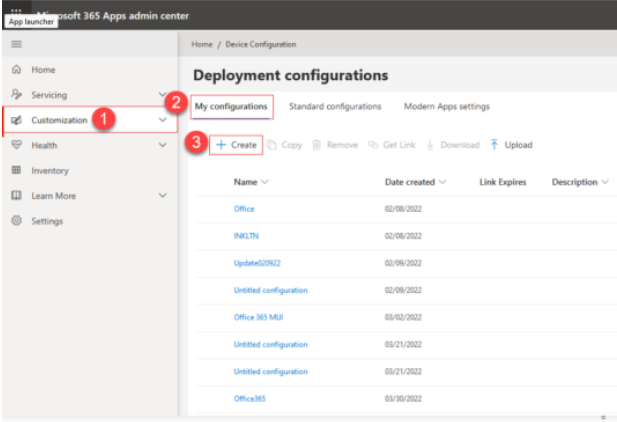Screen dimensions: 617x422
Task: Click date 03/02/2022 in Office 365 MUI row
Action: (x=403, y=317)
